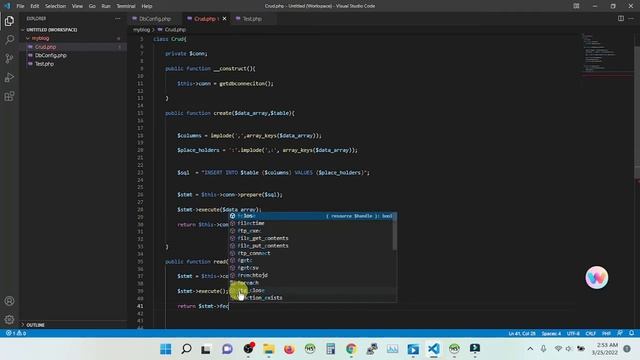Click the round W recorder overlay icon
Screen dimensions: 640x360
[596, 278]
